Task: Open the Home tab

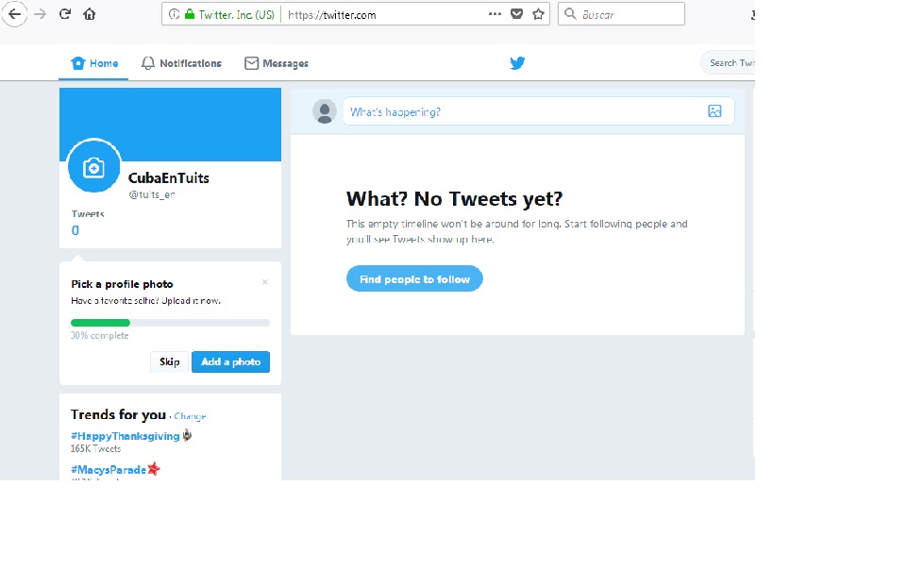Action: tap(94, 63)
